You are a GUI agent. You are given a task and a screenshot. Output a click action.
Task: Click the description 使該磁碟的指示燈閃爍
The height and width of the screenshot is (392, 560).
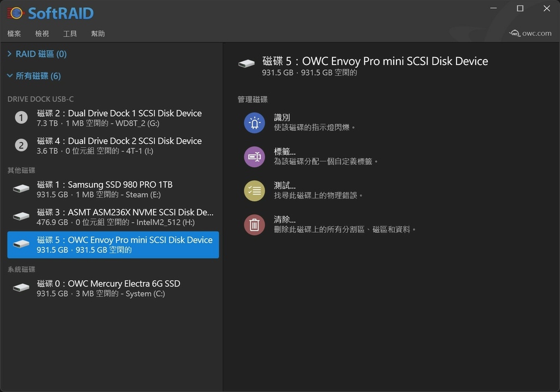click(x=314, y=127)
